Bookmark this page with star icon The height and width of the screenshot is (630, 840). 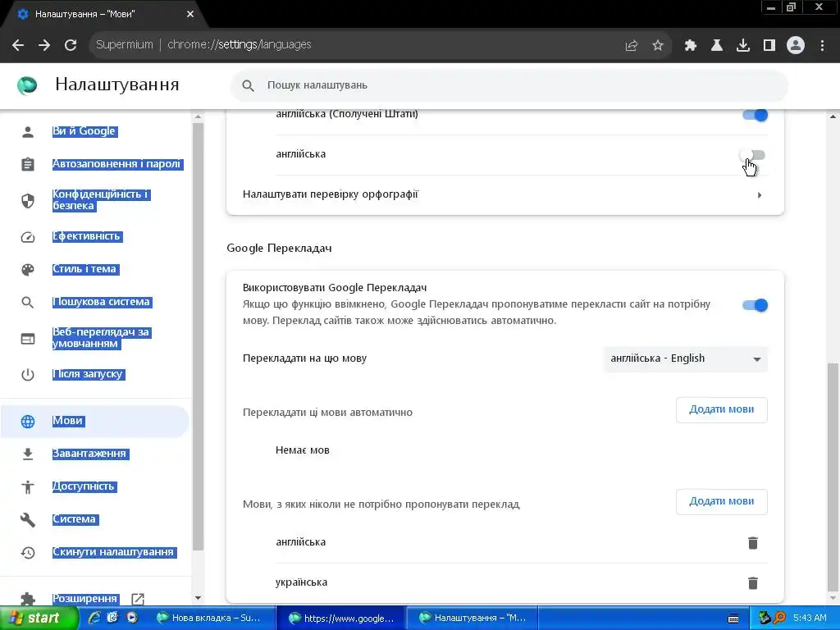coord(658,46)
